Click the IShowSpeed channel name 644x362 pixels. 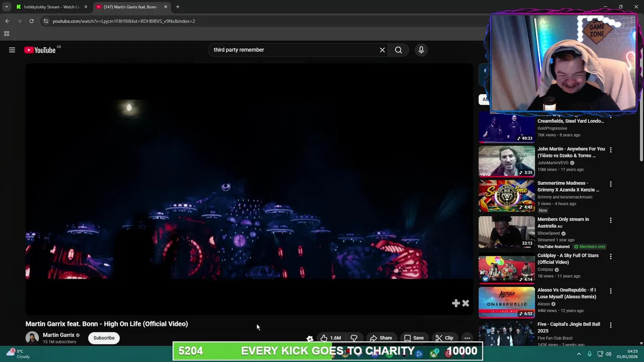548,233
